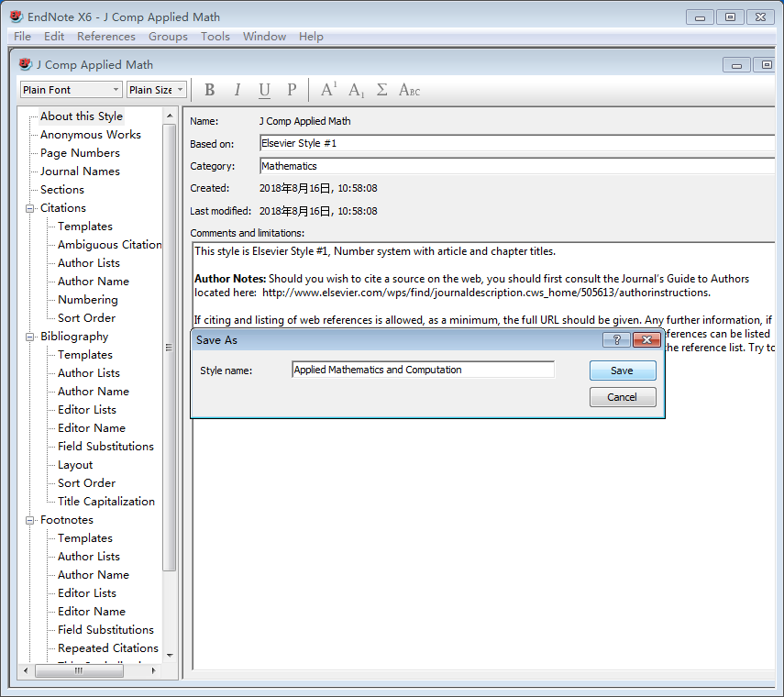Toggle Bold formatting in the toolbar

coord(210,90)
